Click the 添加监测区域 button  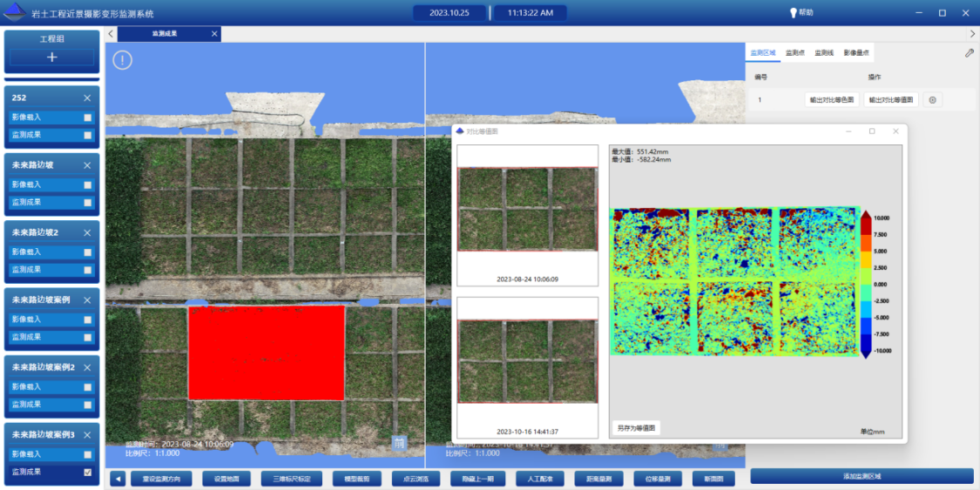point(862,476)
